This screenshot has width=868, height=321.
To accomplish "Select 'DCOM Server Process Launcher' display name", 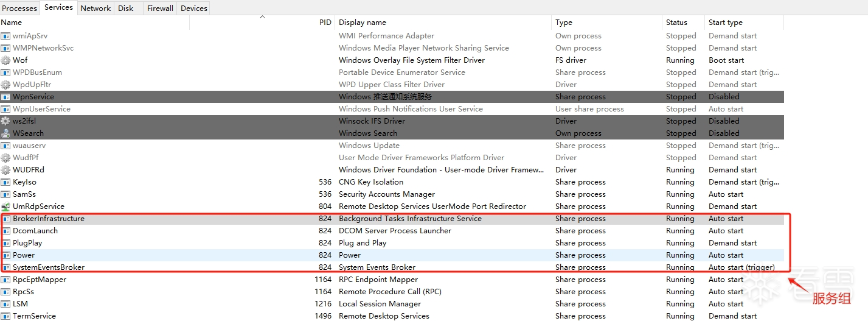I will coord(395,231).
